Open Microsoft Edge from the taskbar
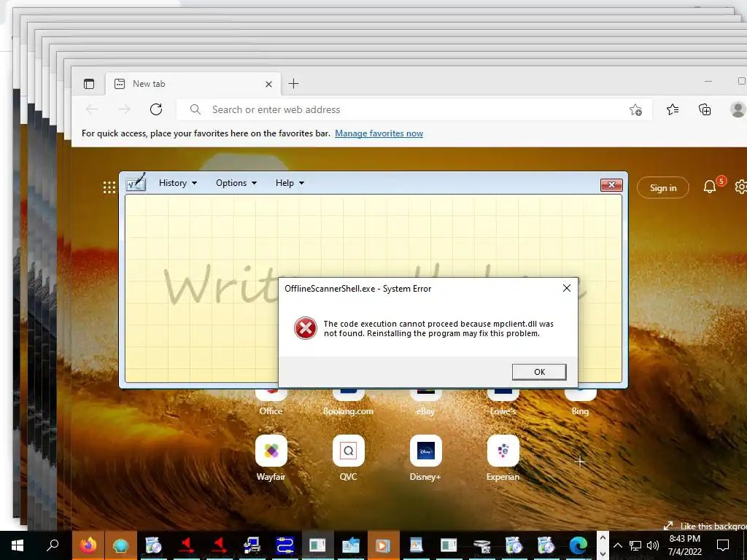This screenshot has height=560, width=747. tap(578, 545)
